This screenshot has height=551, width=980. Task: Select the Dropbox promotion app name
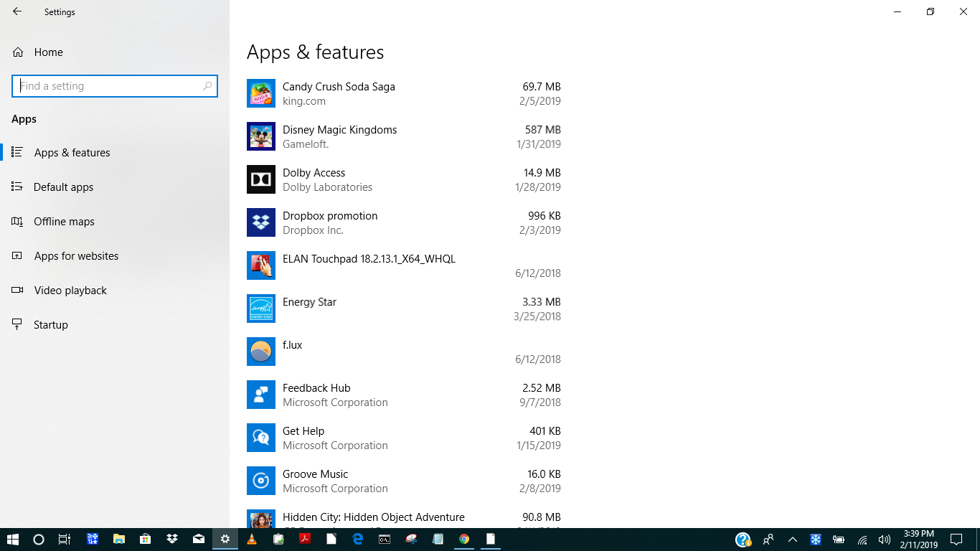click(x=330, y=216)
